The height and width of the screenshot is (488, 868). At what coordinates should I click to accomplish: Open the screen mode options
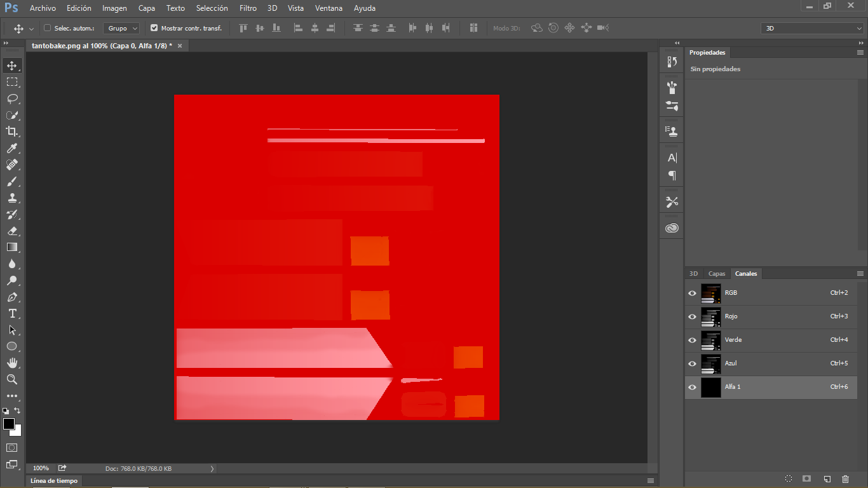tap(12, 464)
